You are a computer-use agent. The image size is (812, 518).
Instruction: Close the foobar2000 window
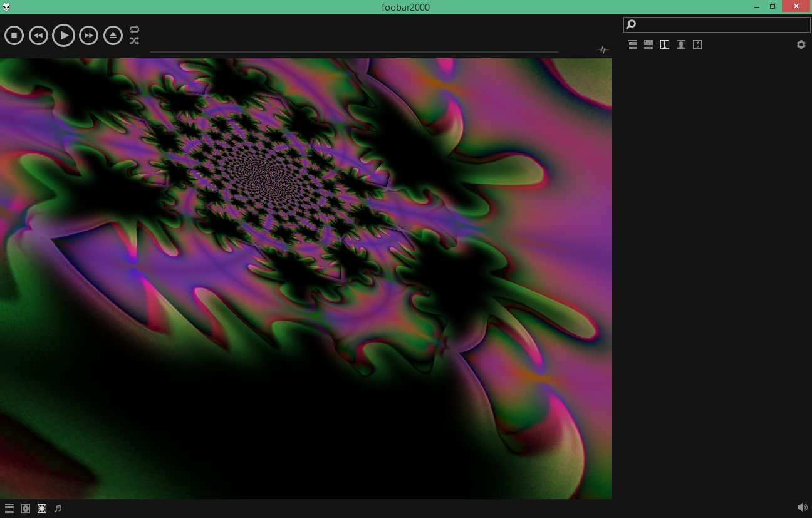click(796, 6)
